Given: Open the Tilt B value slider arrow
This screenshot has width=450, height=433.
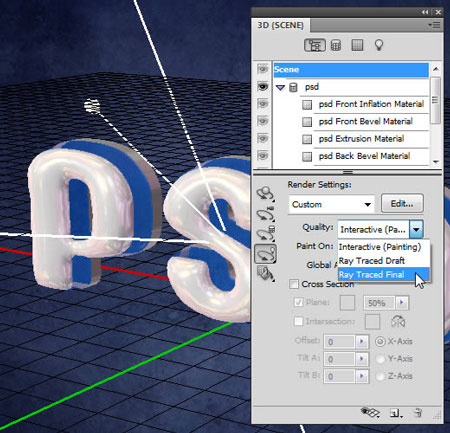Looking at the screenshot, I should tap(362, 376).
